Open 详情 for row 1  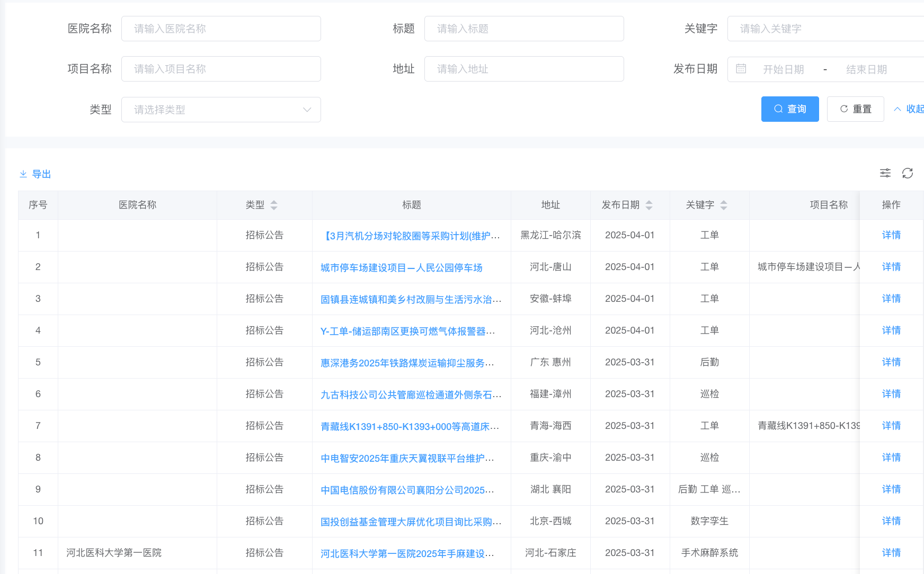[x=891, y=235]
